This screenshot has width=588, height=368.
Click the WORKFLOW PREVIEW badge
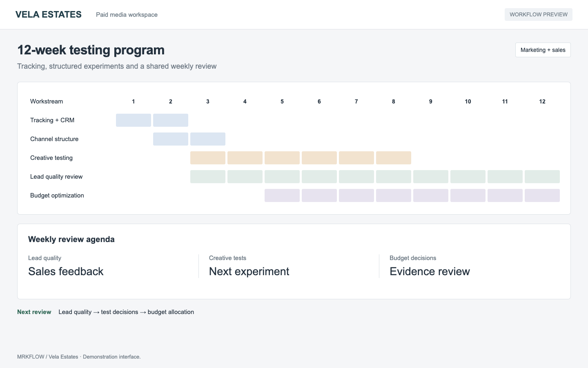click(538, 14)
